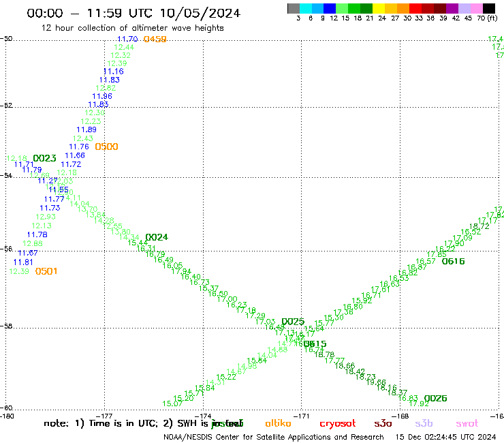This screenshot has width=504, height=443.
Task: Click the cyan 6 ft legend swatch
Action: 306,8
